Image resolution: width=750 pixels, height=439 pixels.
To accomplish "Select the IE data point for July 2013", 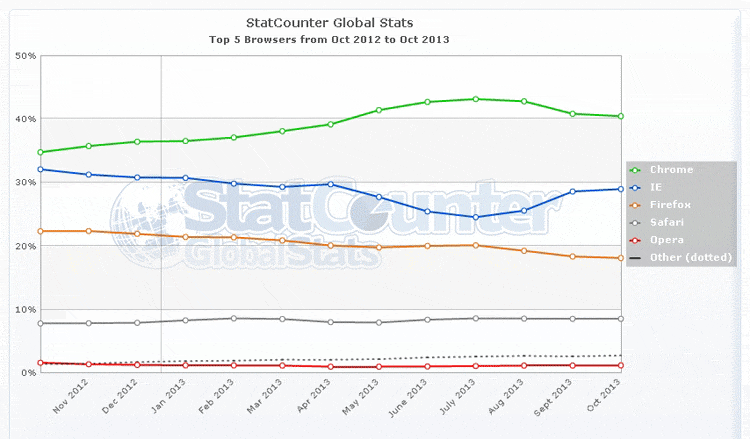I will [x=475, y=217].
